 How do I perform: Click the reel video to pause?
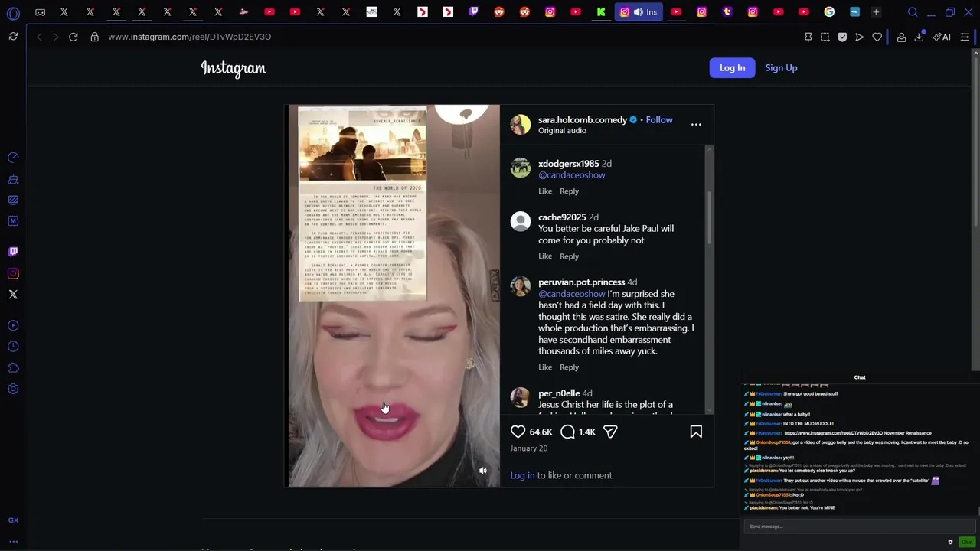point(394,295)
